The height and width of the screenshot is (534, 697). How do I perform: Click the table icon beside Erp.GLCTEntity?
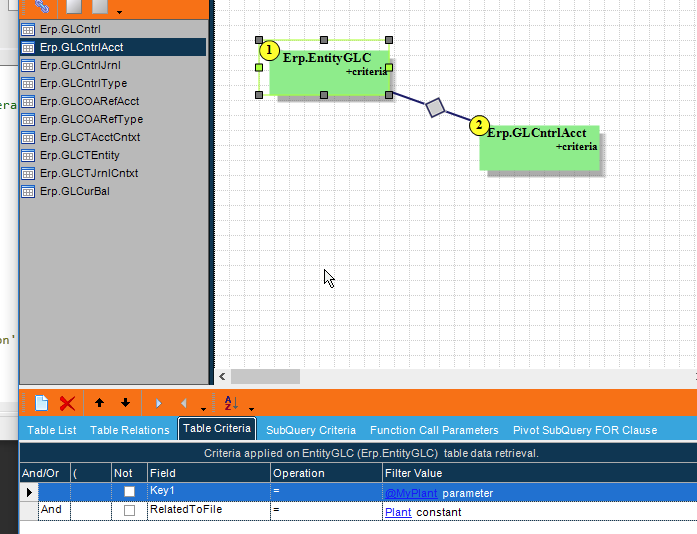click(x=28, y=155)
